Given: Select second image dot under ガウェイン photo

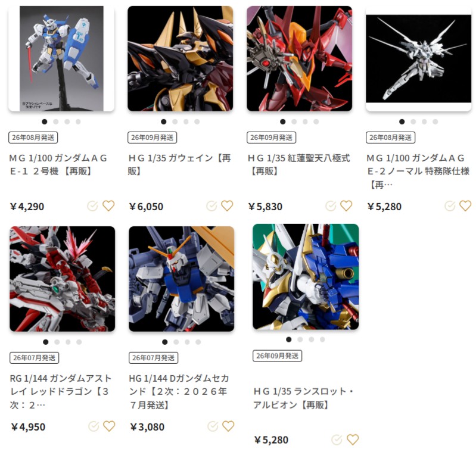Looking at the screenshot, I should point(175,121).
